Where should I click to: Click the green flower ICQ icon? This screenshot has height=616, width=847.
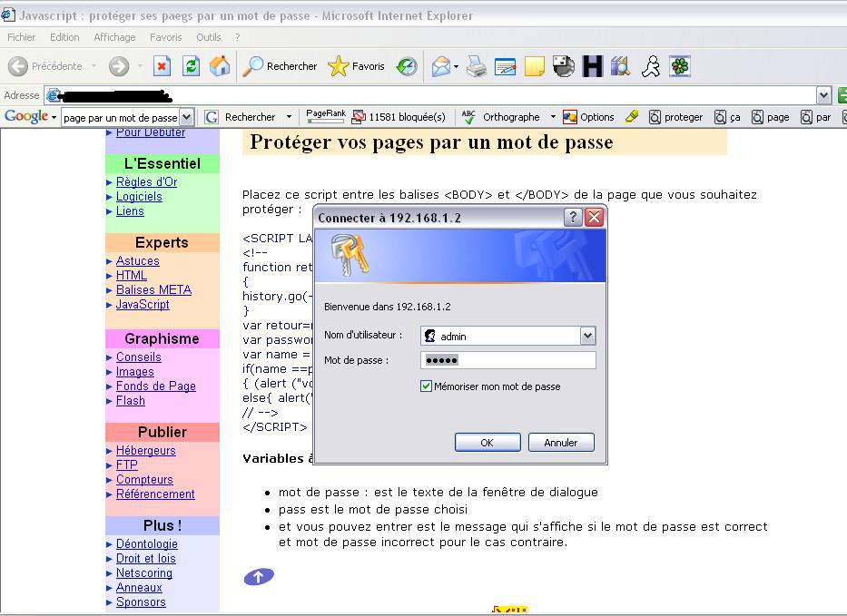point(680,66)
